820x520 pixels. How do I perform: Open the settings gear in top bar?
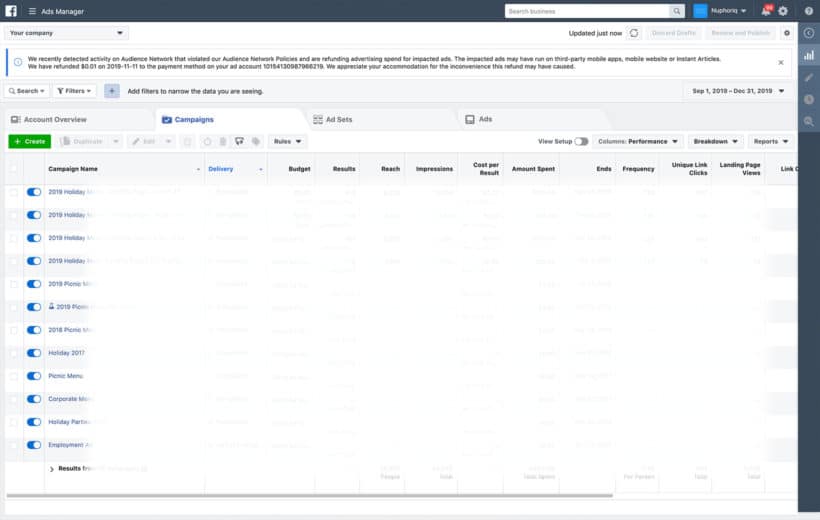(x=783, y=11)
